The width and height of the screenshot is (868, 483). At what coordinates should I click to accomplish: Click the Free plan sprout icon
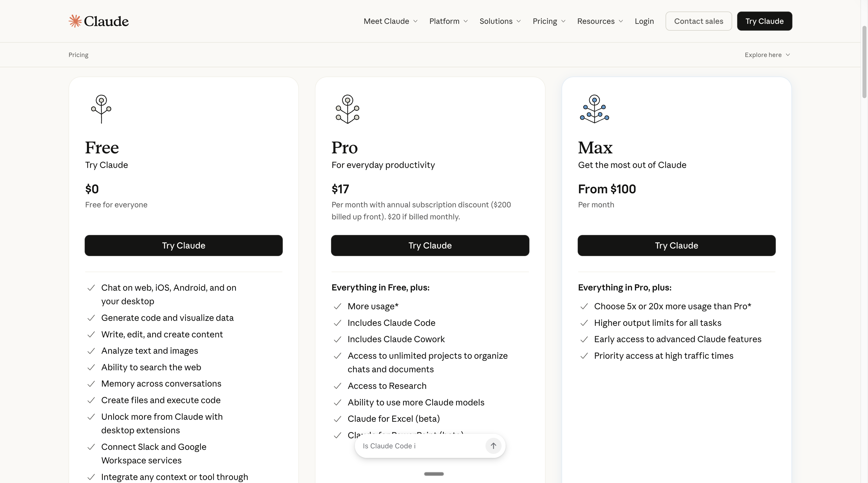101,109
